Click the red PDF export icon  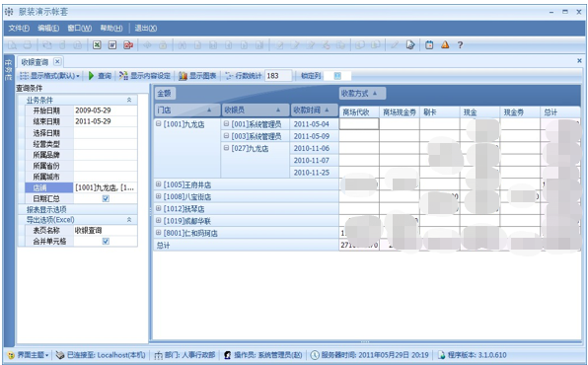tap(128, 45)
